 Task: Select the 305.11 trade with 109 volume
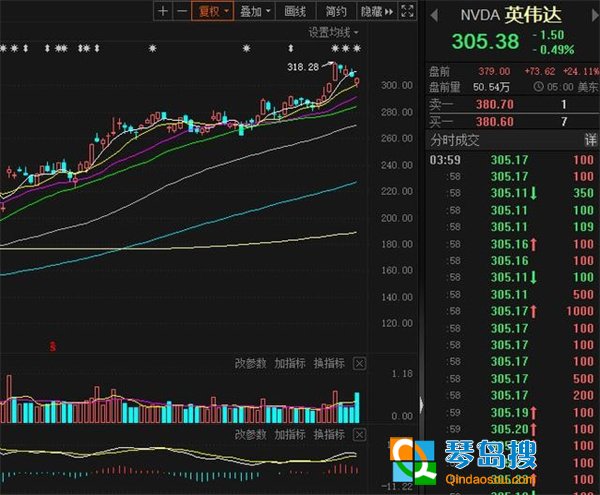point(513,226)
